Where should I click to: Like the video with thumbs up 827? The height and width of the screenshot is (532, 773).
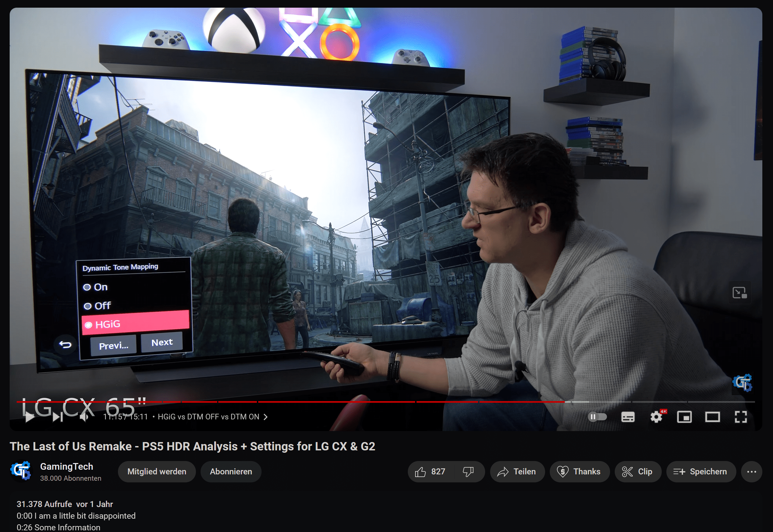[x=430, y=471]
